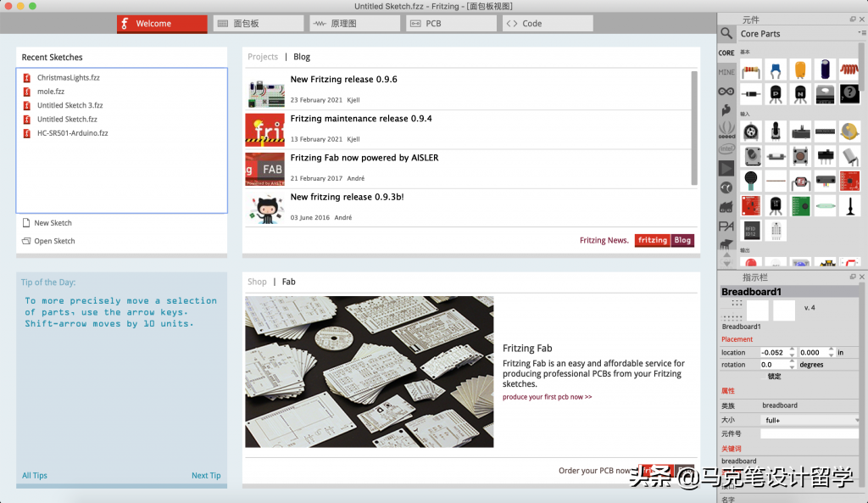
Task: Pick the tilt sensor part
Action: 849,156
